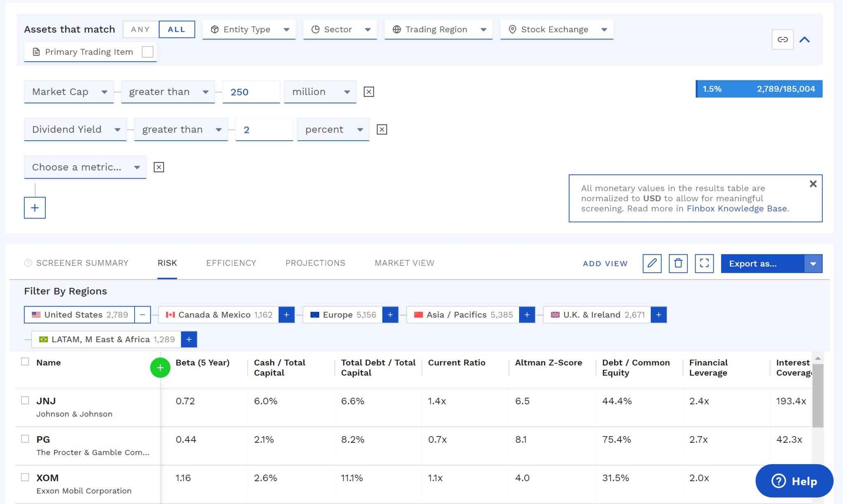Open Stock Exchange dropdown
Image resolution: width=843 pixels, height=504 pixels.
pos(557,30)
